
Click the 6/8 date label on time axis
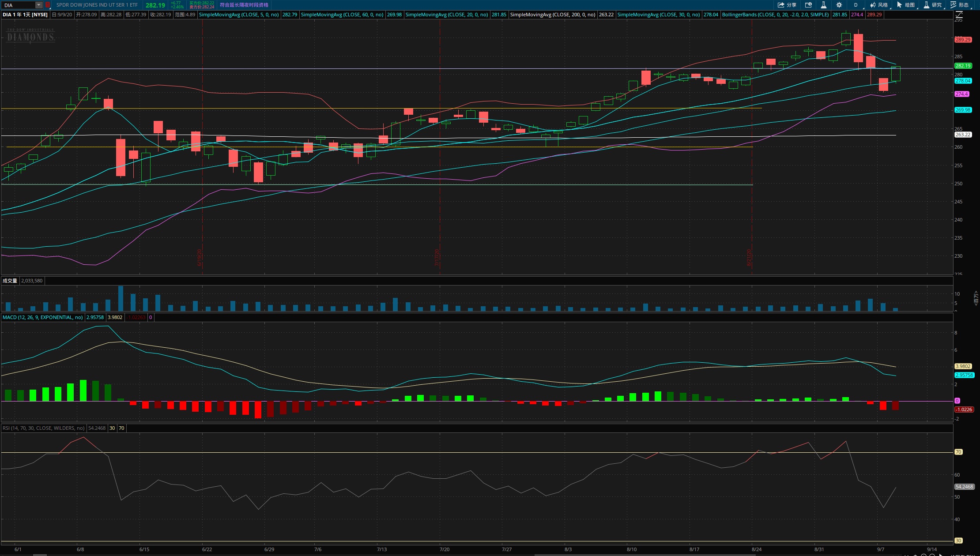[x=80, y=549]
